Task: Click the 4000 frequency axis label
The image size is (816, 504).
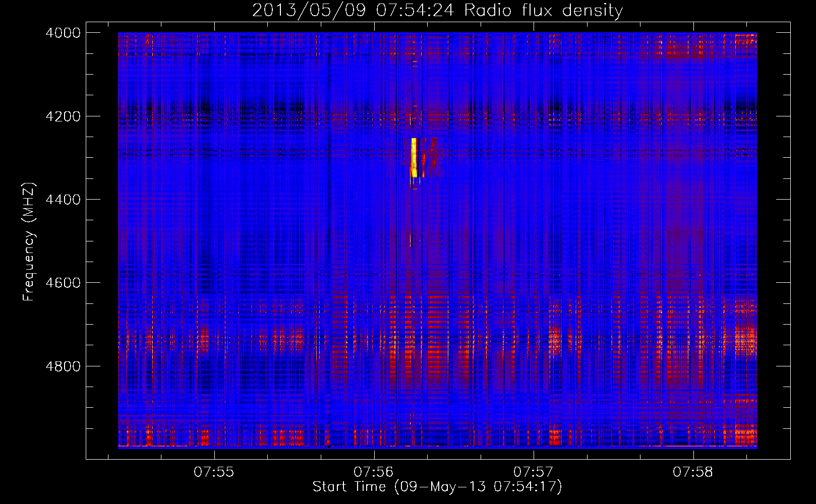Action: [63, 33]
